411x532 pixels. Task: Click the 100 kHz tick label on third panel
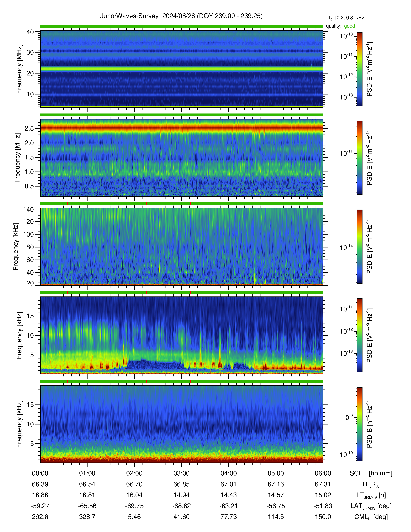pyautogui.click(x=28, y=234)
